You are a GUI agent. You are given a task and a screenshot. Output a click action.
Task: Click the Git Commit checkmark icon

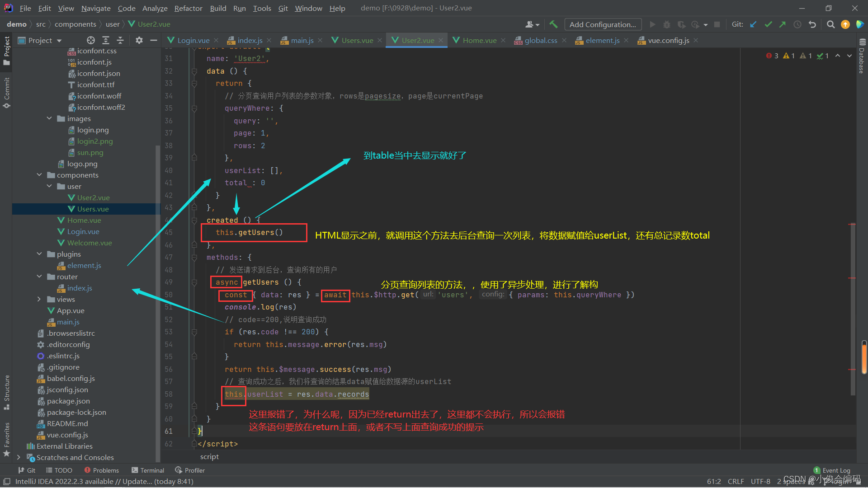pyautogui.click(x=768, y=24)
